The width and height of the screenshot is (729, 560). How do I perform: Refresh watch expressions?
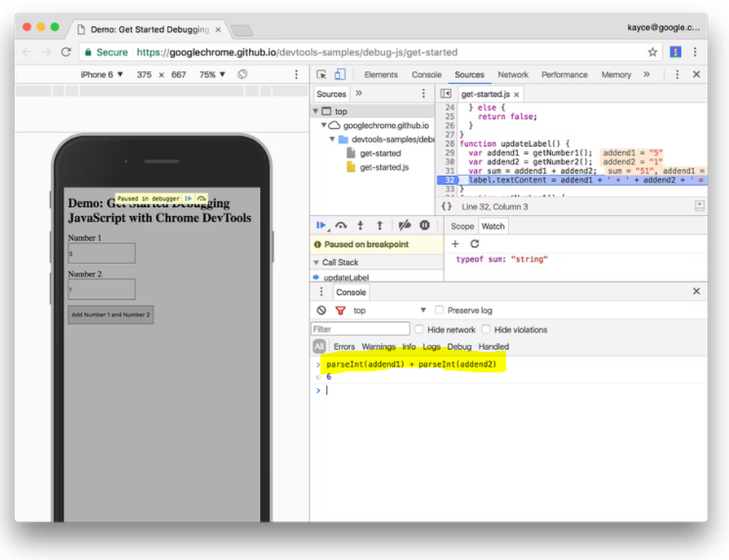coord(474,243)
